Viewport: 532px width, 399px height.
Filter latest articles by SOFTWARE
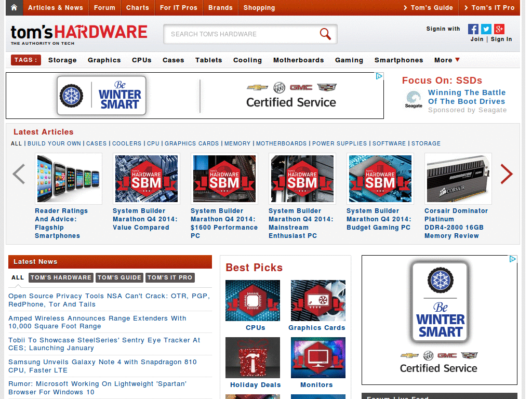[389, 143]
